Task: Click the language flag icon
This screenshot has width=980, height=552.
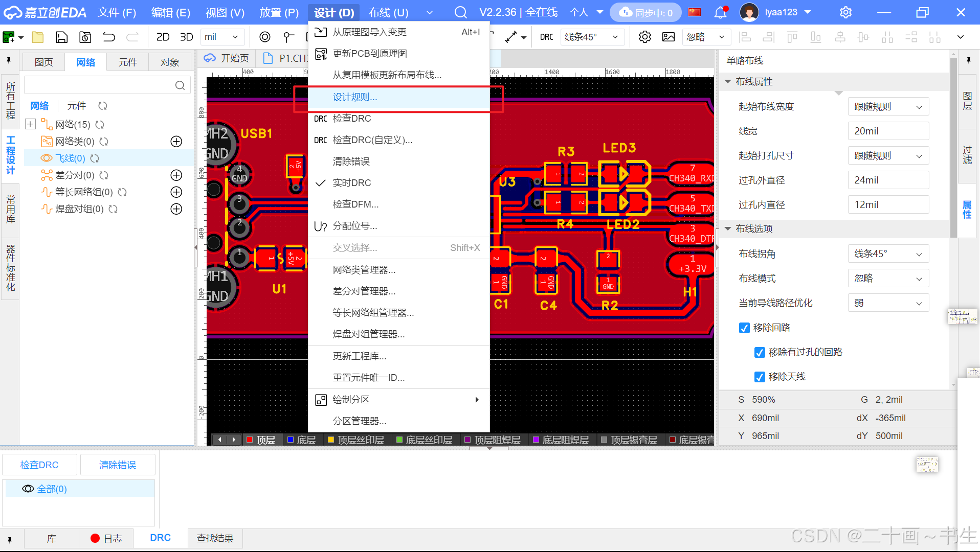Action: [694, 12]
